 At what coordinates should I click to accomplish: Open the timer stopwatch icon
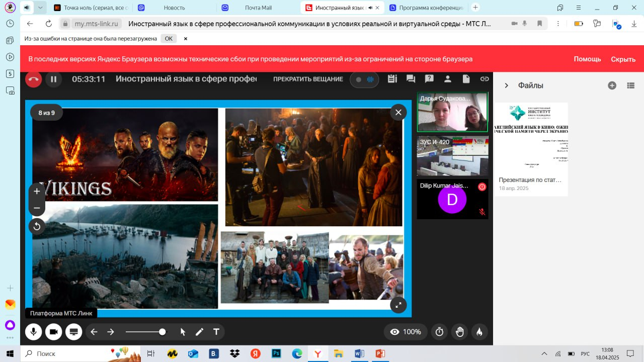tap(439, 332)
